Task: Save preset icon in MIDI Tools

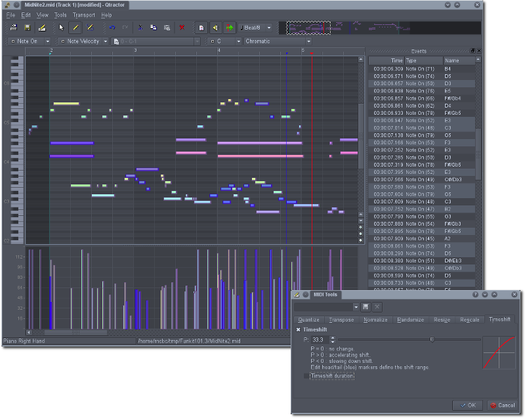Action: [366, 306]
